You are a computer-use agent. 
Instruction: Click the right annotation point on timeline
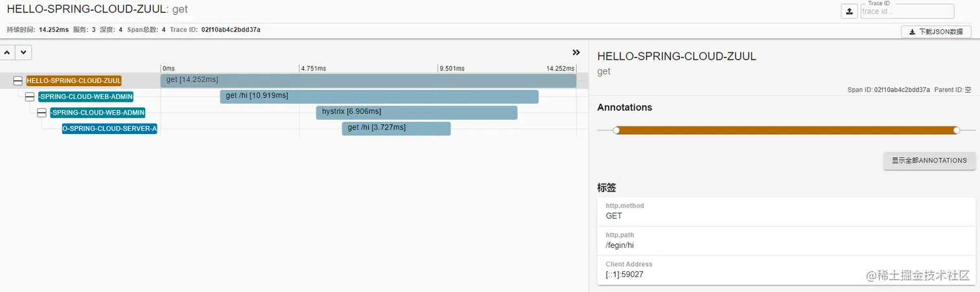pyautogui.click(x=957, y=130)
